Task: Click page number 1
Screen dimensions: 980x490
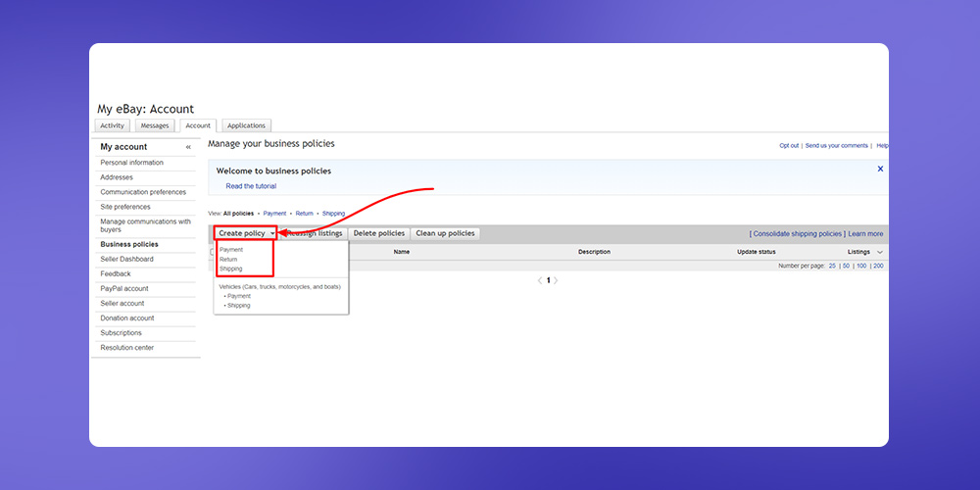Action: [548, 280]
